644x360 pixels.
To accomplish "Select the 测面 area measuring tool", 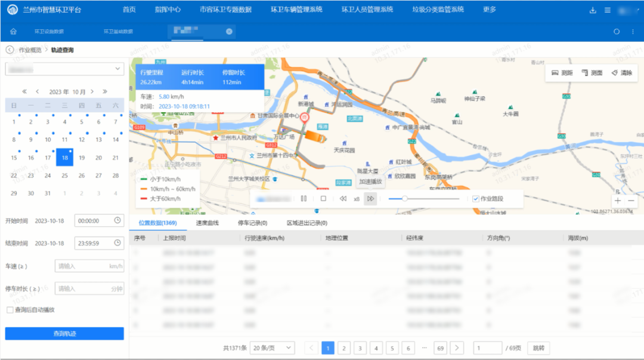I will pos(592,73).
